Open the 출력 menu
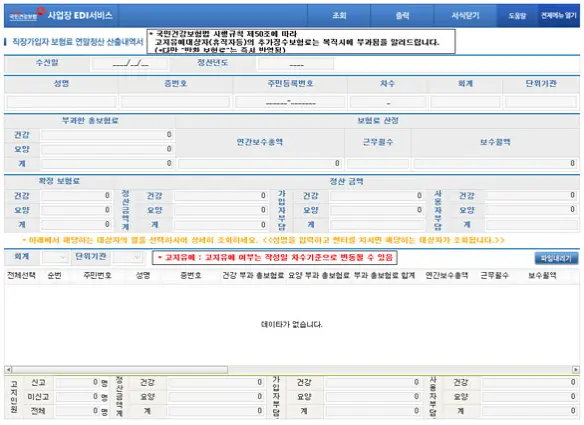Screen dimensions: 584x425 402,16
